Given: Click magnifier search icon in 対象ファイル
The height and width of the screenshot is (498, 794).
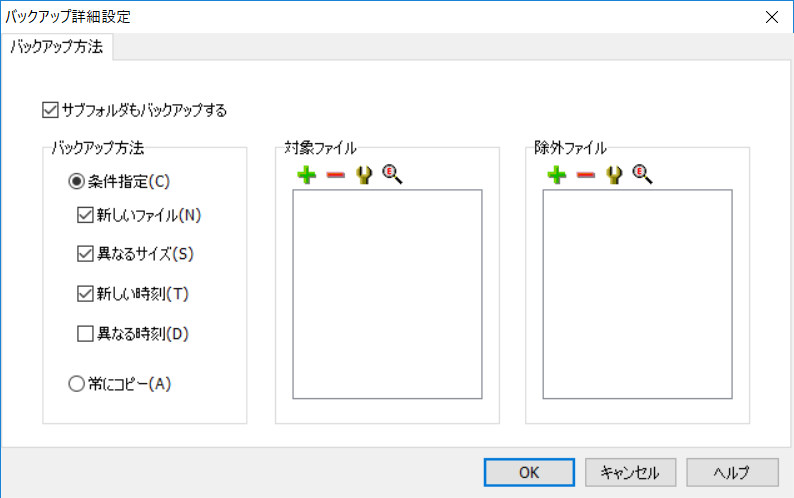Looking at the screenshot, I should click(x=392, y=174).
